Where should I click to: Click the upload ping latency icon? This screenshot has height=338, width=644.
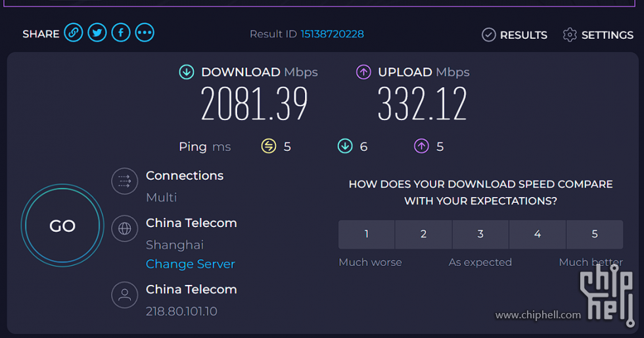click(x=421, y=146)
